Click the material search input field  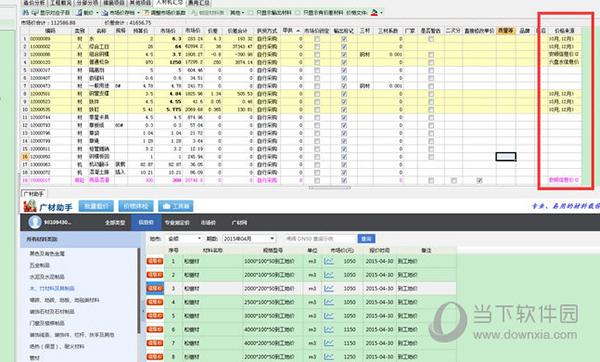(x=321, y=239)
